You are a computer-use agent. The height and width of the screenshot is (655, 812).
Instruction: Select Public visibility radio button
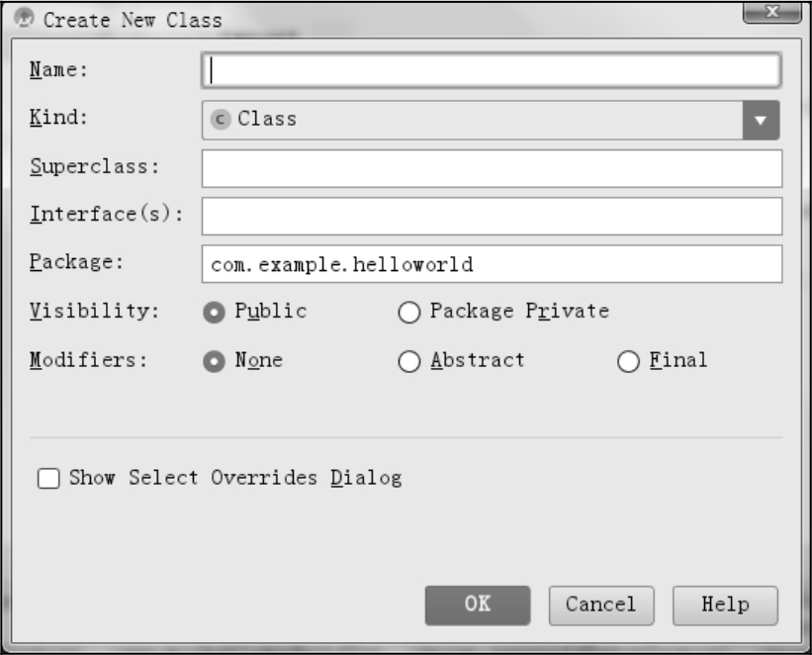(213, 312)
